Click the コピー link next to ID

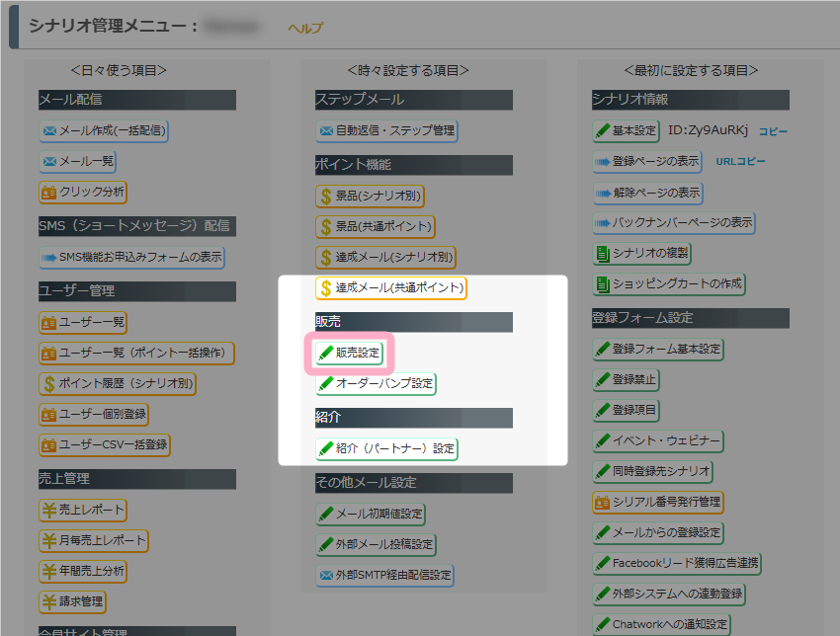773,130
